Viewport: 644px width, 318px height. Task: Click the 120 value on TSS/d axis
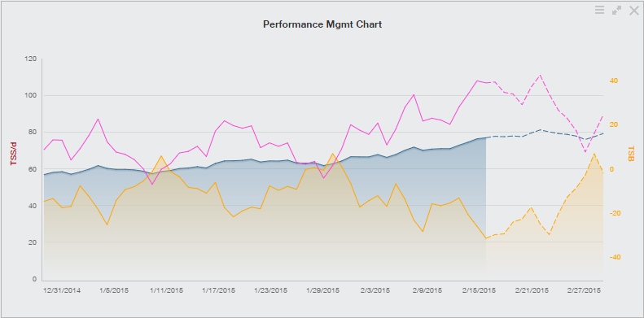[x=31, y=59]
